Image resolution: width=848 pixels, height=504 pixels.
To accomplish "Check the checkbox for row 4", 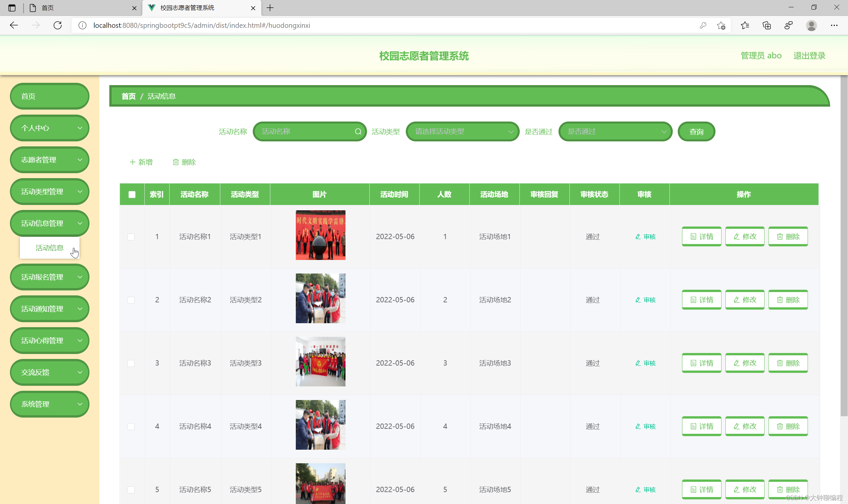I will (131, 427).
